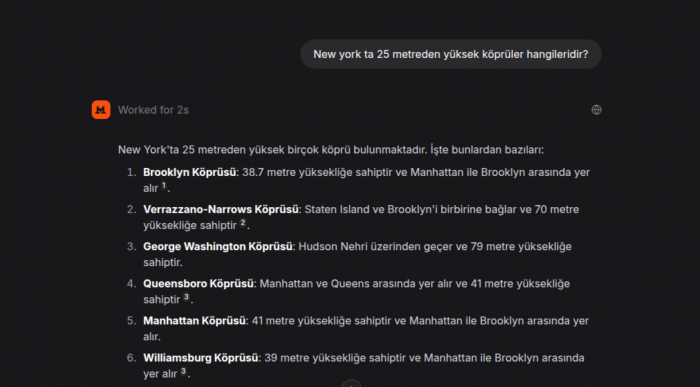Open citation 1 after Brooklyn Köprüsü entry
700x387 pixels.
[x=164, y=186]
